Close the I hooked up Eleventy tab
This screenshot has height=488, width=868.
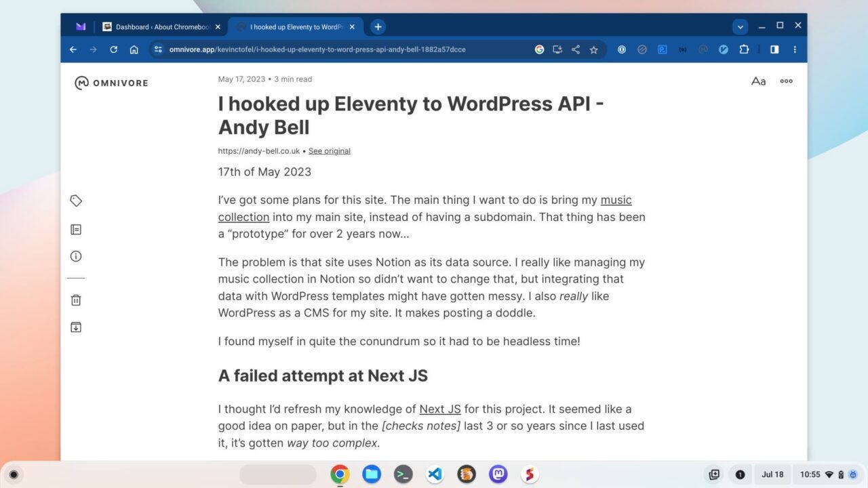(x=353, y=27)
